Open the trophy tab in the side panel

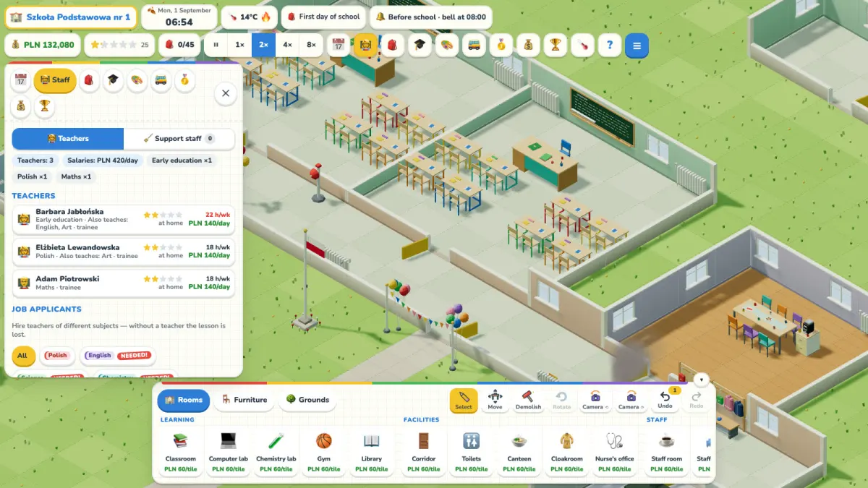click(x=45, y=106)
